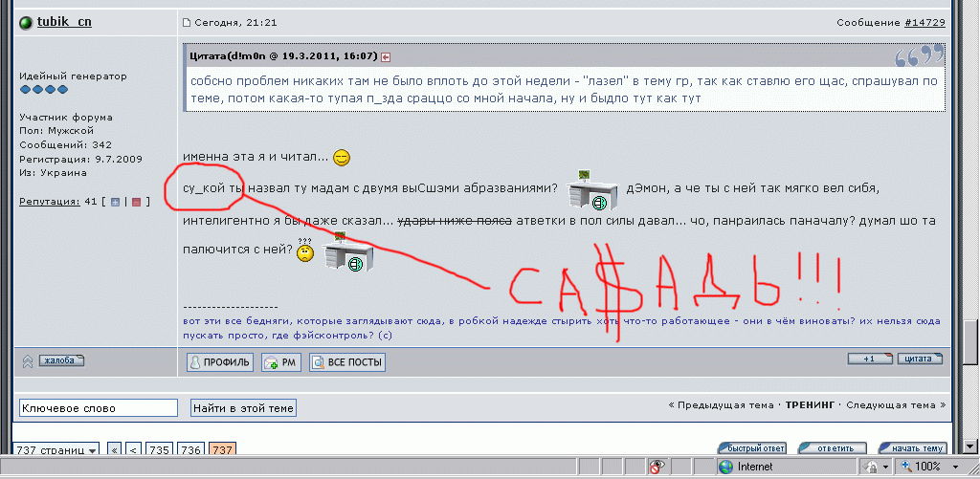Click the цитата quote button

[920, 359]
